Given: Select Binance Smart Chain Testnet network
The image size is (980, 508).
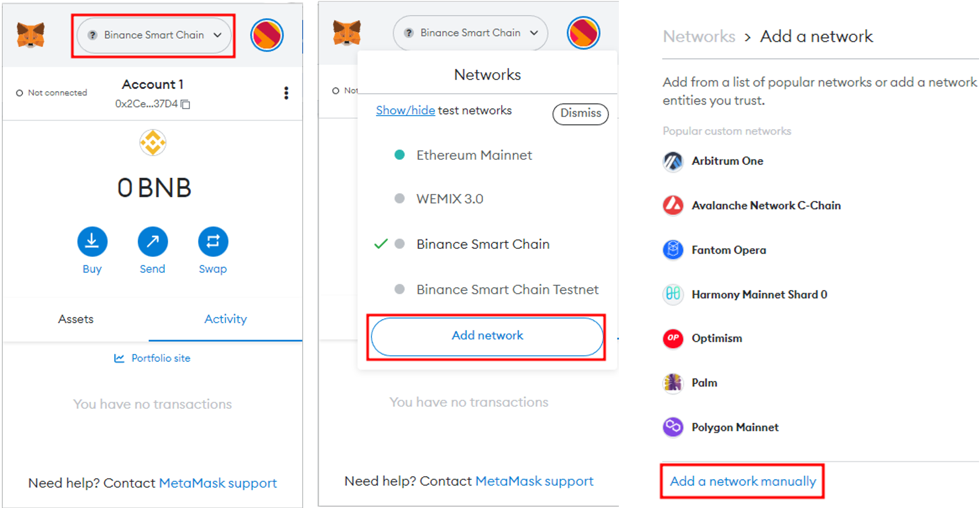Looking at the screenshot, I should 507,289.
